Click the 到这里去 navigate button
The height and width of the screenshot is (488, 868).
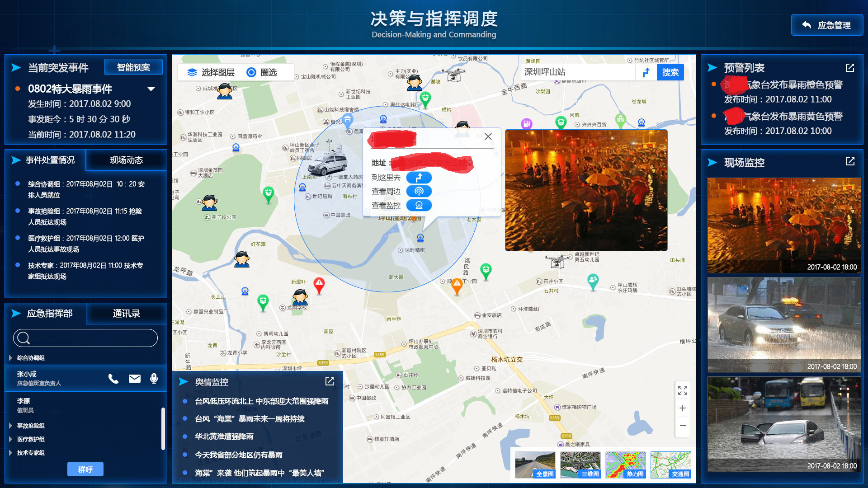point(419,178)
